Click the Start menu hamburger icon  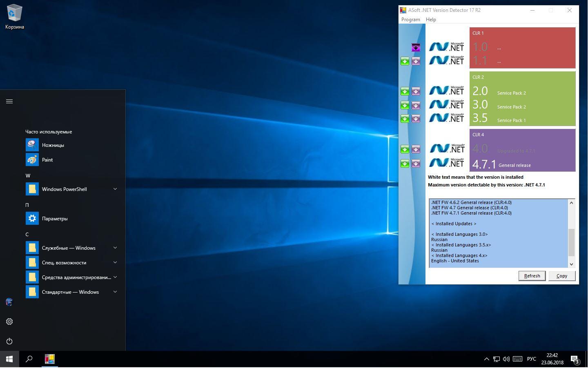click(9, 101)
